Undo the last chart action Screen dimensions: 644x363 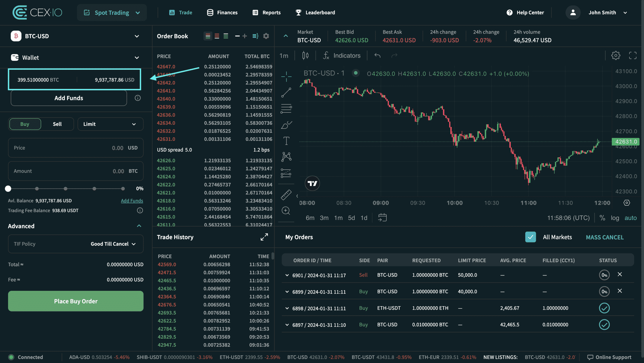[377, 56]
